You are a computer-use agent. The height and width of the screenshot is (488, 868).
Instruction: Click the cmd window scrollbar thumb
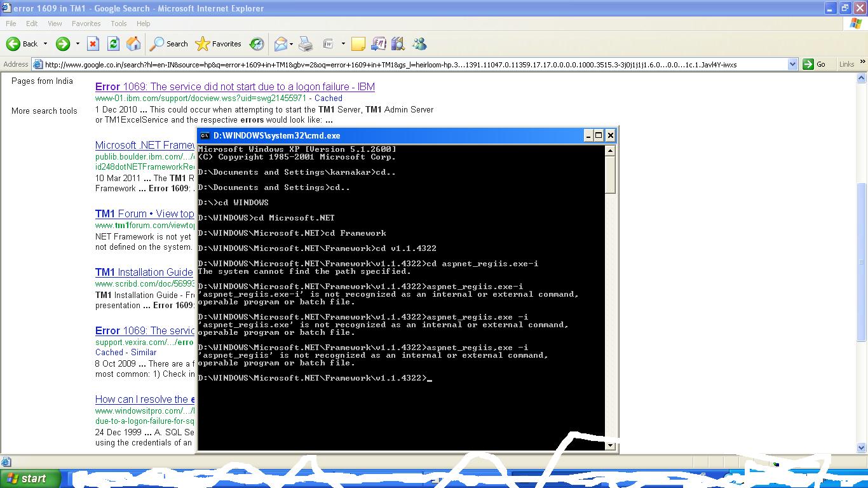tap(611, 175)
